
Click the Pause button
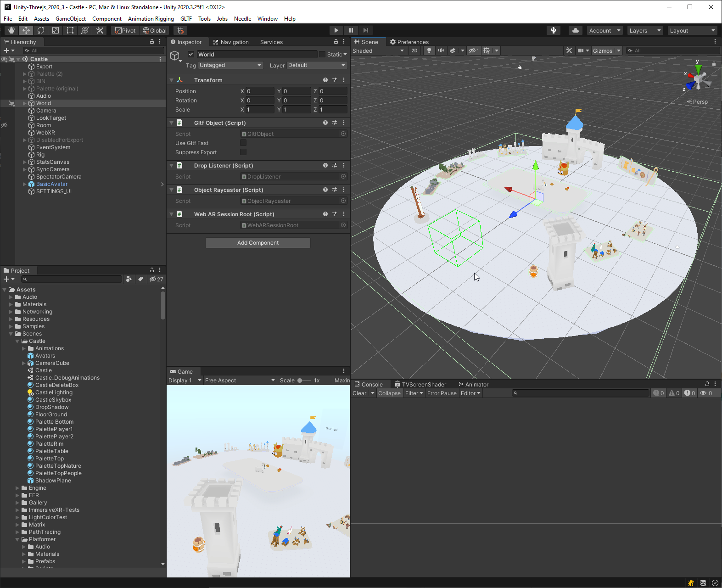351,30
